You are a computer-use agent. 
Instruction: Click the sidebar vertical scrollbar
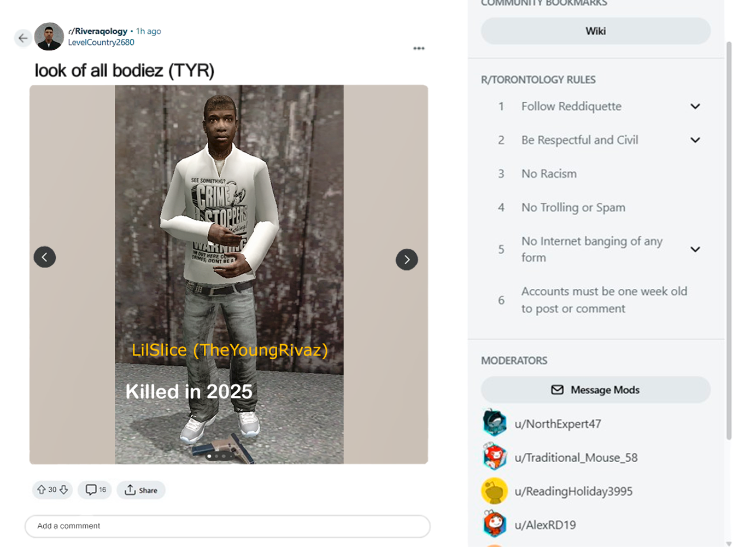tap(729, 241)
